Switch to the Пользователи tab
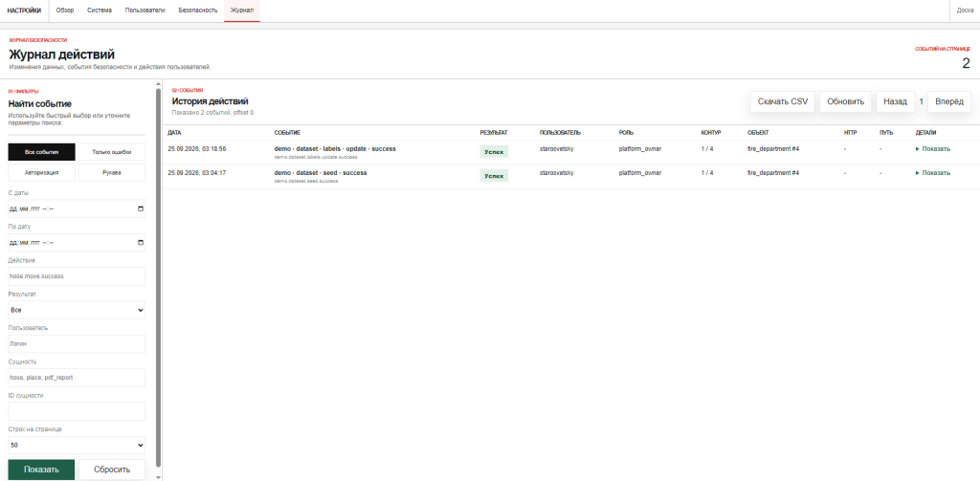Screen dimensions: 980x481 tap(145, 11)
